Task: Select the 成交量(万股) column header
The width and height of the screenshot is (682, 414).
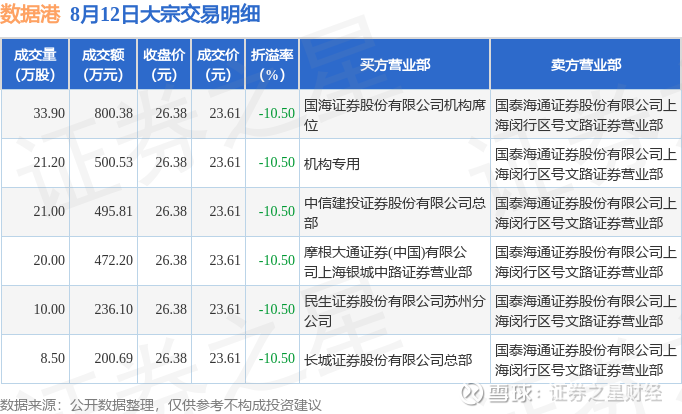Action: coord(35,64)
